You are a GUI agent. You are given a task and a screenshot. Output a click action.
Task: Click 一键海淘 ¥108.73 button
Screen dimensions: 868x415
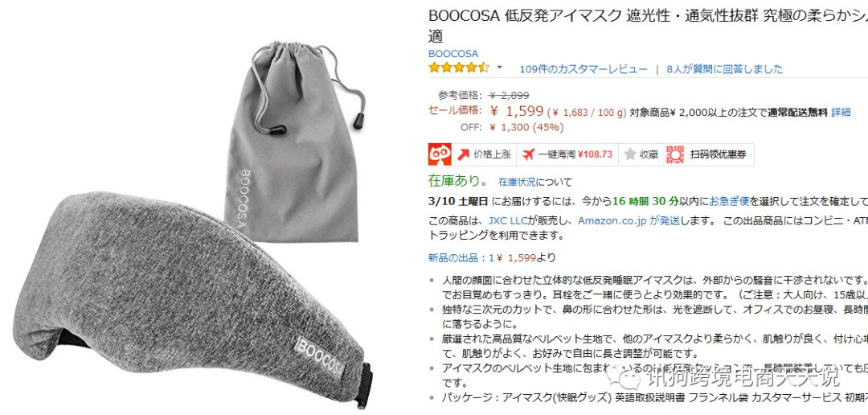click(x=567, y=154)
